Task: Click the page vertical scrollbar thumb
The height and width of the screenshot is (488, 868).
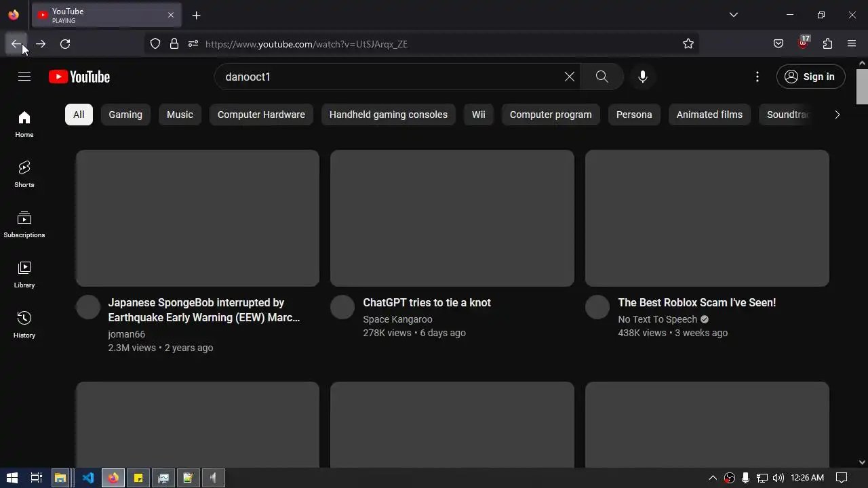Action: [862, 87]
